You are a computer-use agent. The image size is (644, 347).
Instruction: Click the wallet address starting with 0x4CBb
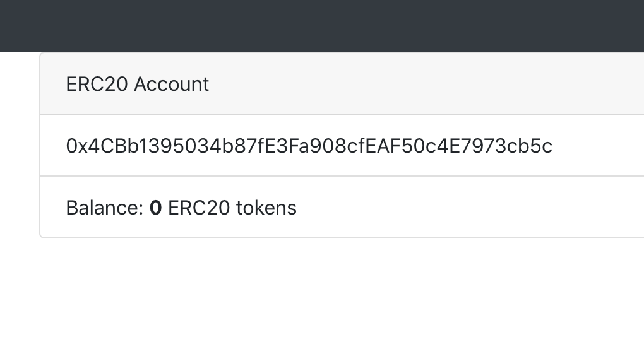click(309, 146)
